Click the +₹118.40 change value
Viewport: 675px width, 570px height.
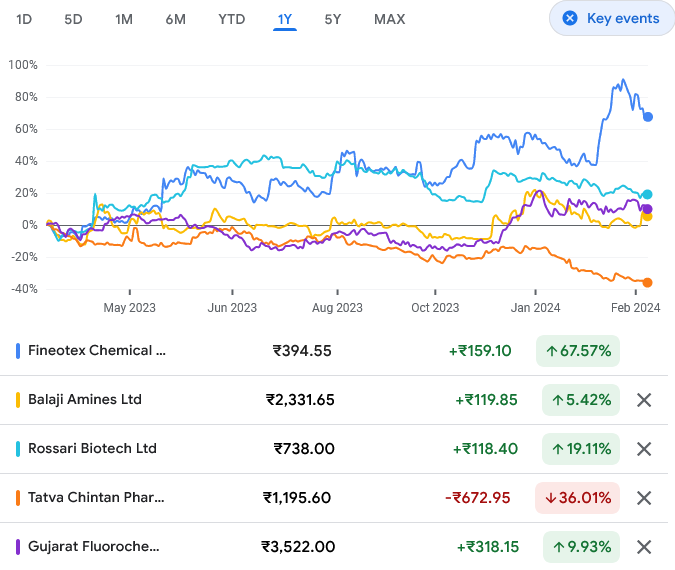(x=485, y=449)
